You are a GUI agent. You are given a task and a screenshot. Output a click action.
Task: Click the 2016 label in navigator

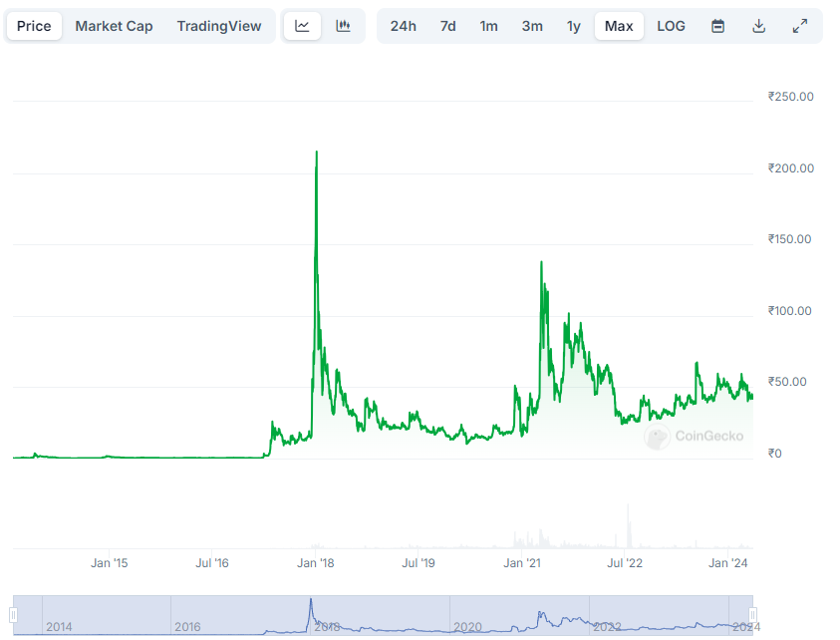187,627
